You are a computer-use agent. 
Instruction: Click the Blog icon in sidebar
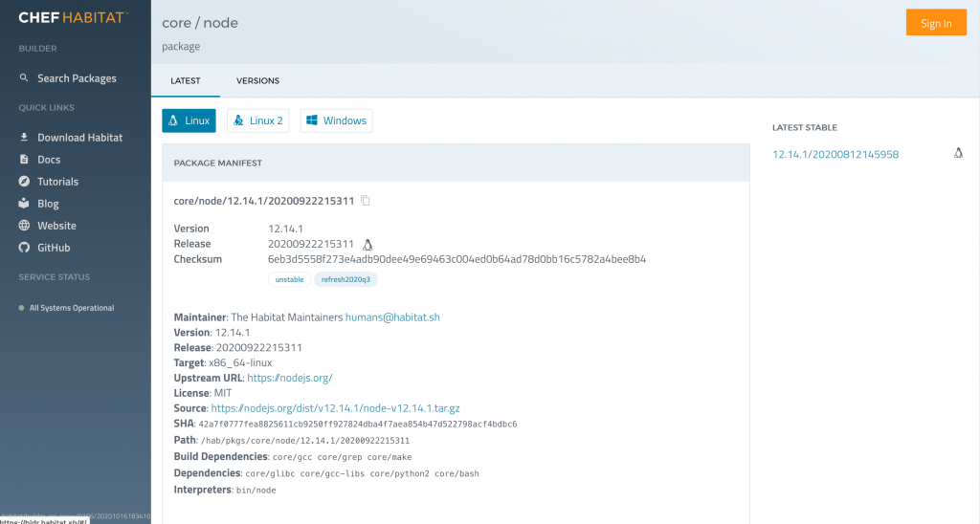point(24,203)
